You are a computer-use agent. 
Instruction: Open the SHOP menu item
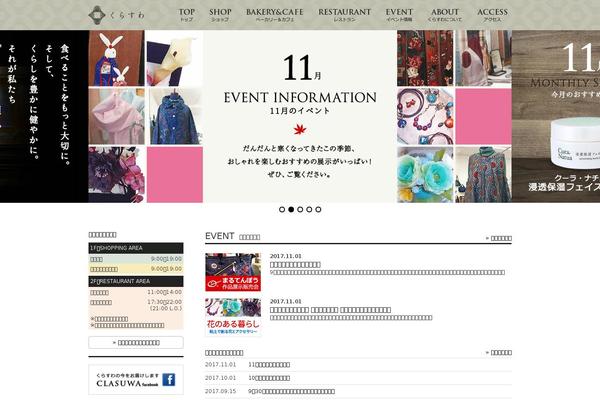point(220,15)
